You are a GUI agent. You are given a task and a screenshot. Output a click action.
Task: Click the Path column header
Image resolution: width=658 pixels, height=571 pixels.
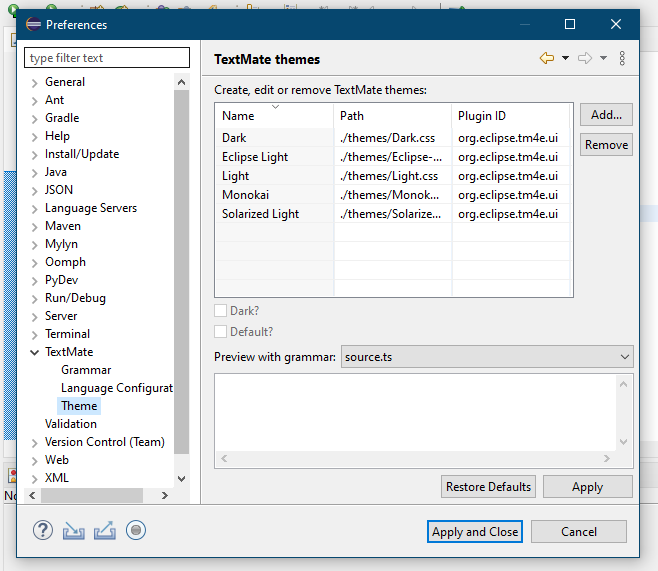click(x=393, y=116)
